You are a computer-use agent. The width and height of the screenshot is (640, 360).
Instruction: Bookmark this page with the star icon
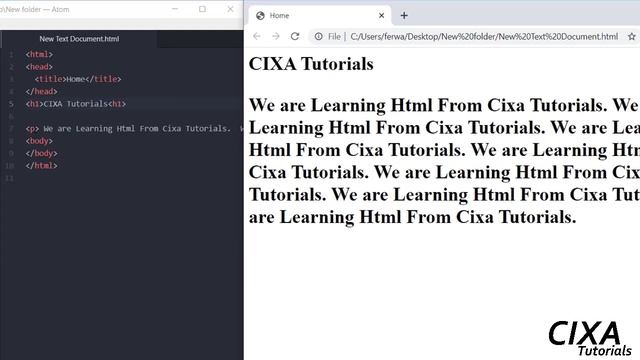[x=631, y=36]
